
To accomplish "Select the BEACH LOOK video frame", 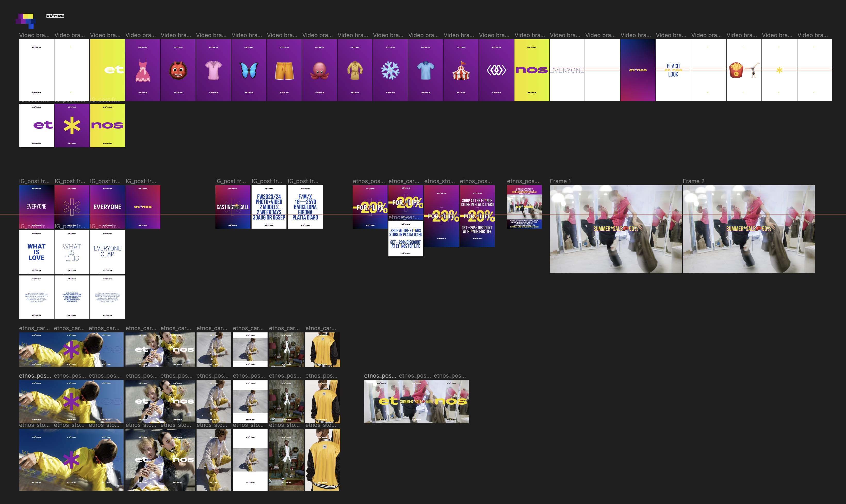I will point(673,70).
